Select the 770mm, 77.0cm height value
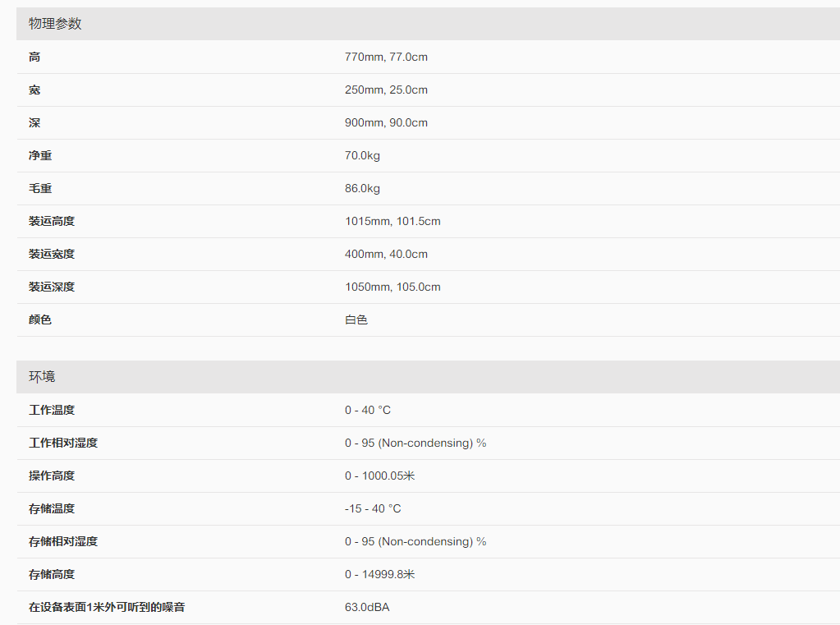Image resolution: width=840 pixels, height=625 pixels. click(x=386, y=57)
